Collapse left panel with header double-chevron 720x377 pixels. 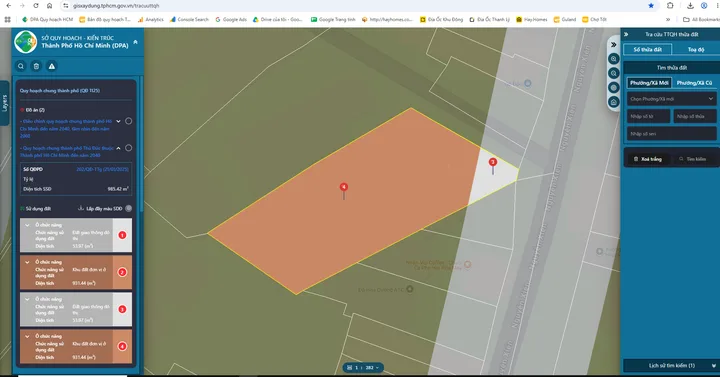pyautogui.click(x=135, y=42)
